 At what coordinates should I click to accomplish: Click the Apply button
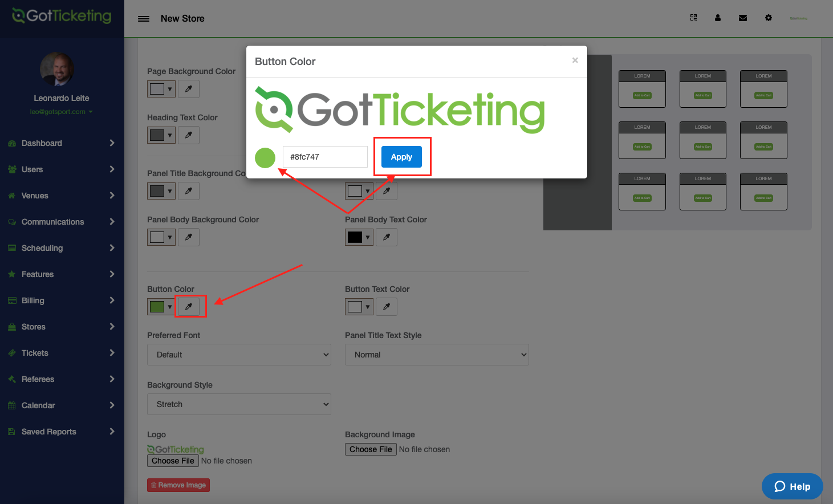click(401, 157)
